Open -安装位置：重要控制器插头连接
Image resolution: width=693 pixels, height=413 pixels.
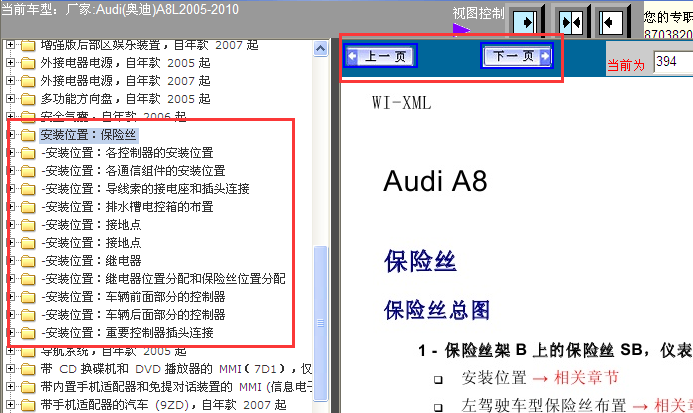[x=127, y=333]
